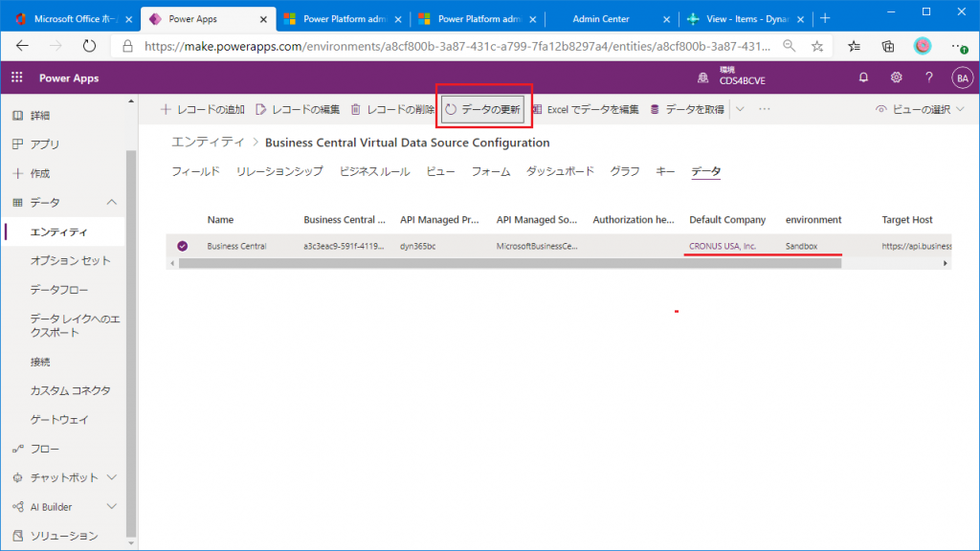Expand the データを取得 dropdown arrow
Screen dimensions: 980x551
pyautogui.click(x=740, y=109)
